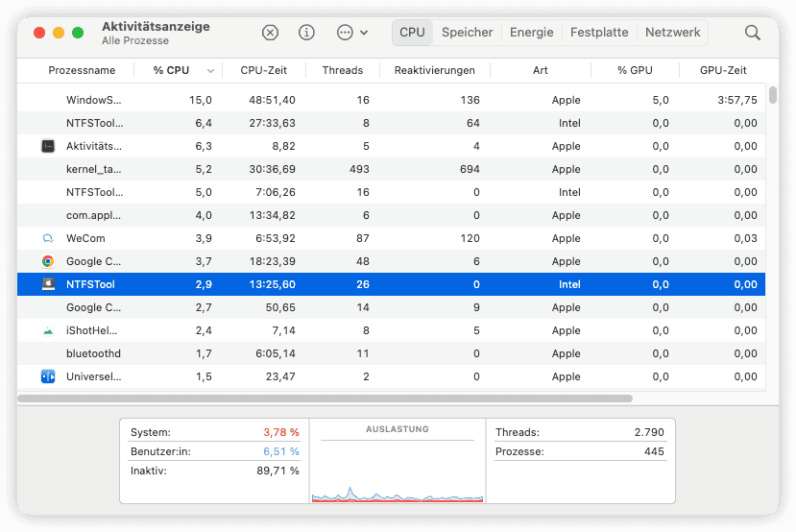Click the horizontal scrollbar thumb

(x=325, y=399)
